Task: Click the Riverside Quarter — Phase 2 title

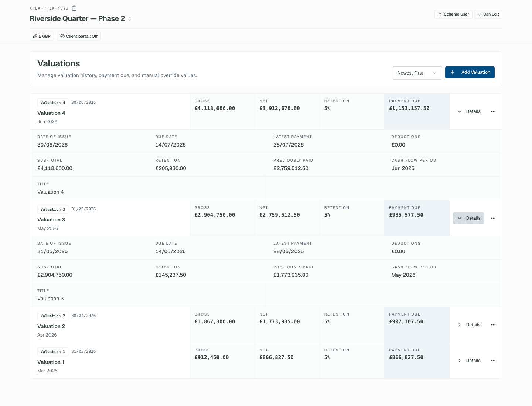Action: (77, 19)
